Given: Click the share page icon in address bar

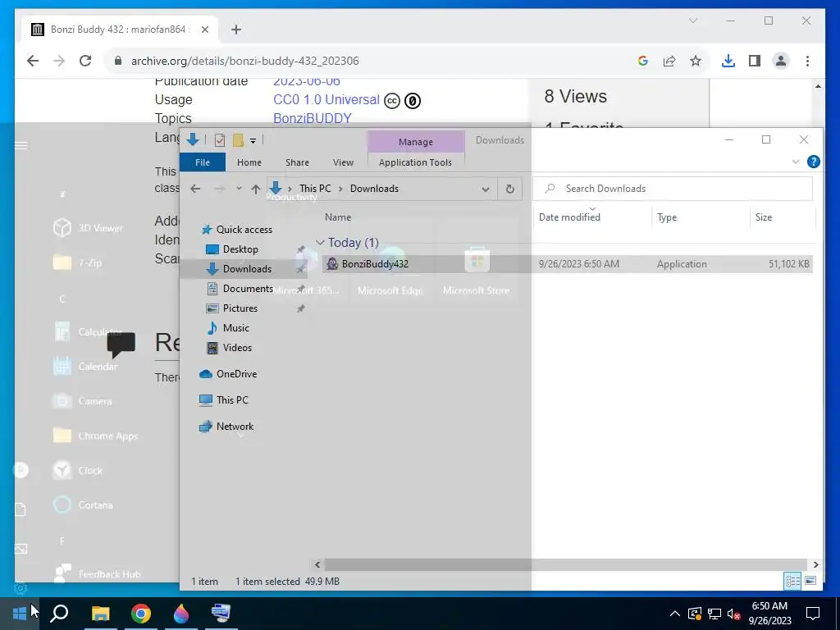Looking at the screenshot, I should (x=669, y=61).
